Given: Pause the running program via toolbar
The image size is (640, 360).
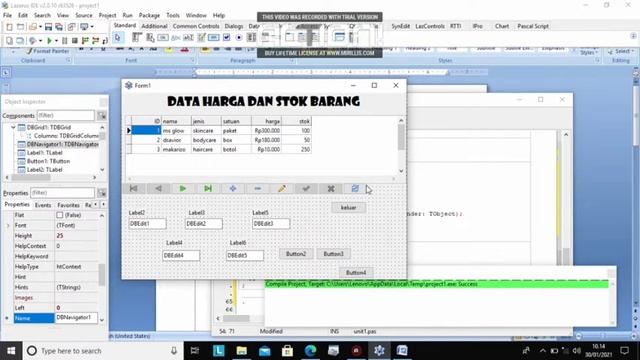Looking at the screenshot, I should tap(64, 40).
